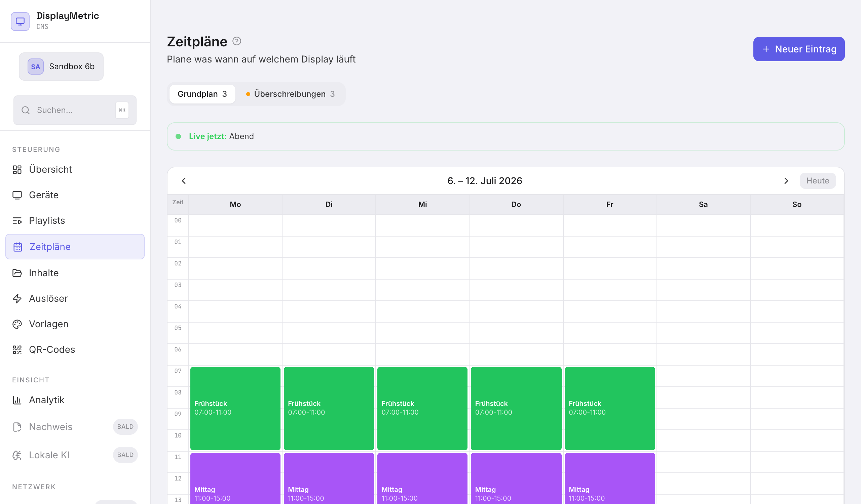
Task: Open Wednesday's Mittag schedule block
Action: (x=423, y=479)
